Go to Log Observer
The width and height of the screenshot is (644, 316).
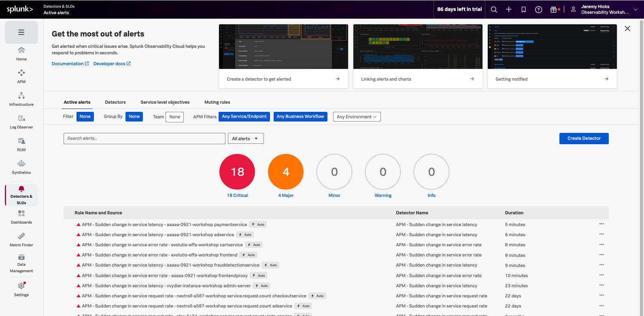point(21,122)
